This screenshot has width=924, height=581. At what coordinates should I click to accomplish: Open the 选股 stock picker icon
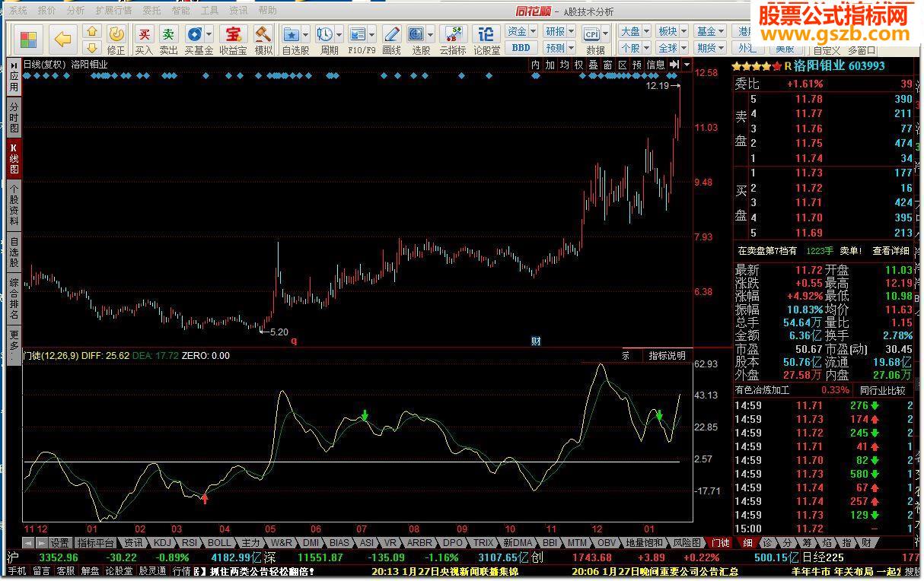coord(416,35)
